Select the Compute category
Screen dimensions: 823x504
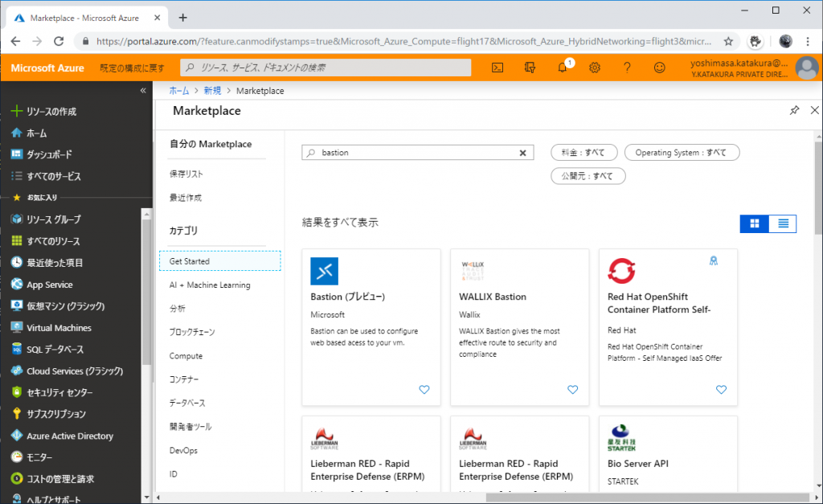click(186, 356)
